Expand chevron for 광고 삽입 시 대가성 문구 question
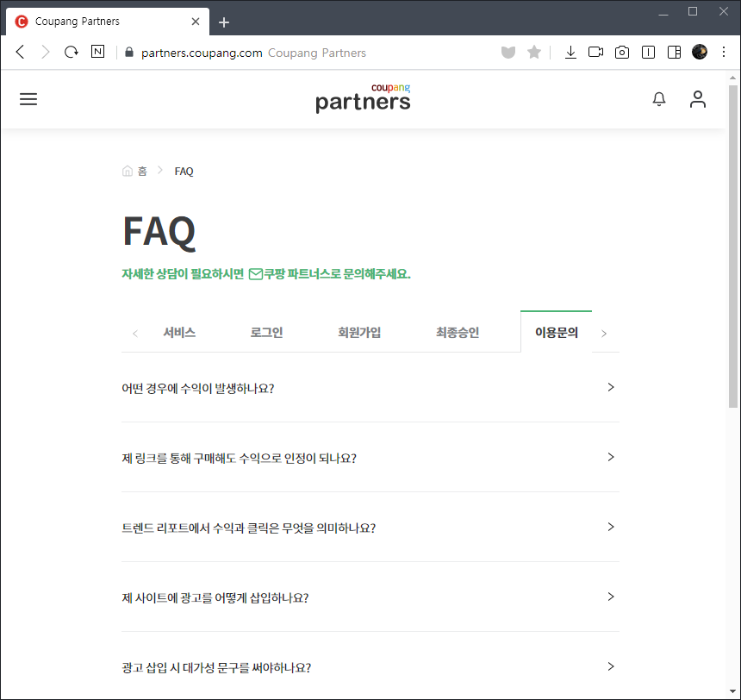The height and width of the screenshot is (700, 741). 611,666
